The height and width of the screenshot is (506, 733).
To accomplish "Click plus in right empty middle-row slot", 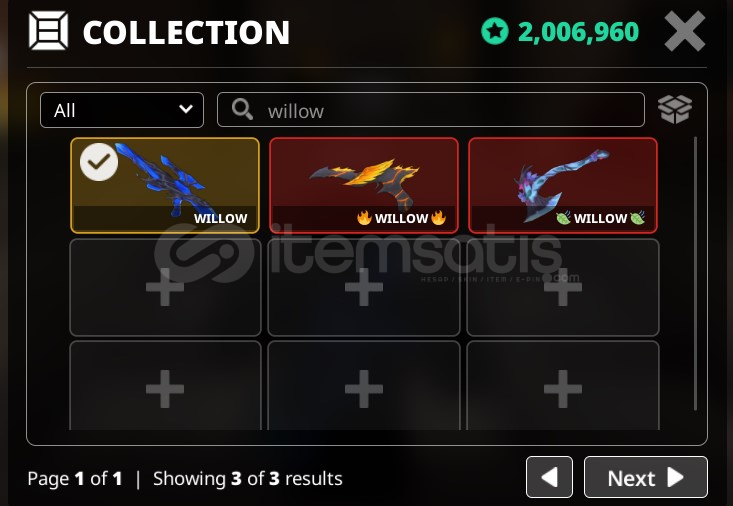I will 563,287.
